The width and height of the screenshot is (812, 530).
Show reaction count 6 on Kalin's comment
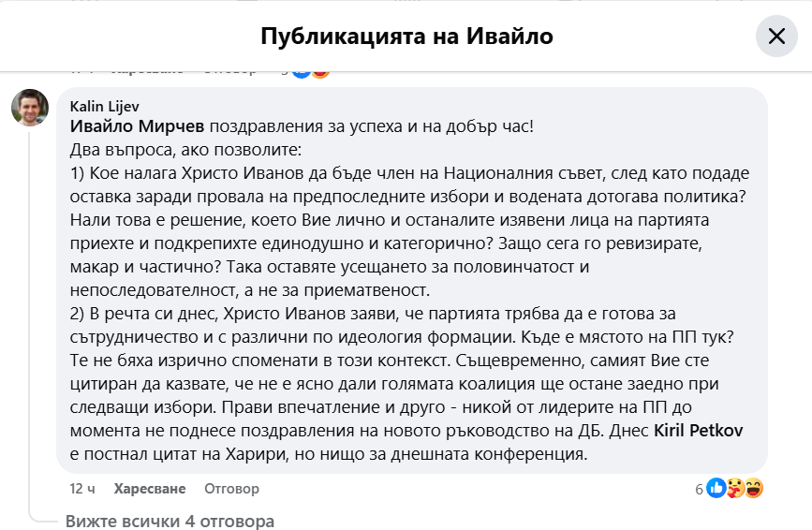click(x=699, y=489)
